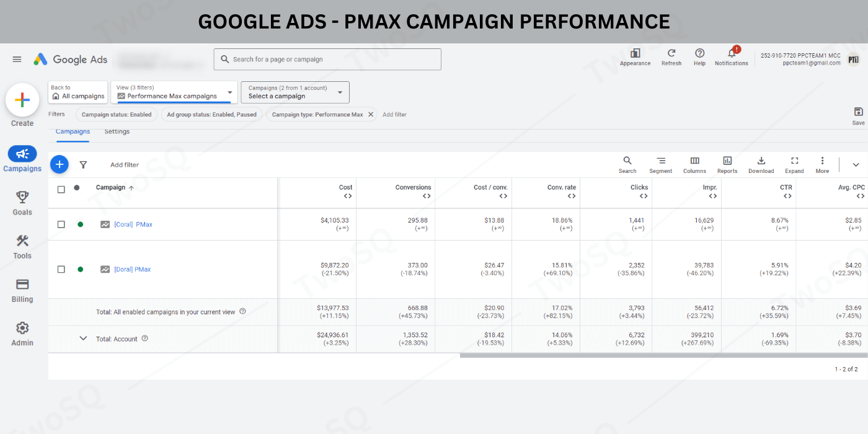Viewport: 868px width, 434px height.
Task: Click the search for a page or campaign field
Action: tap(327, 60)
